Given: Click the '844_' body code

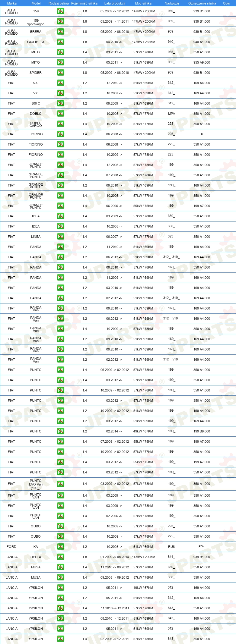Looking at the screenshot, I should 171,557.
